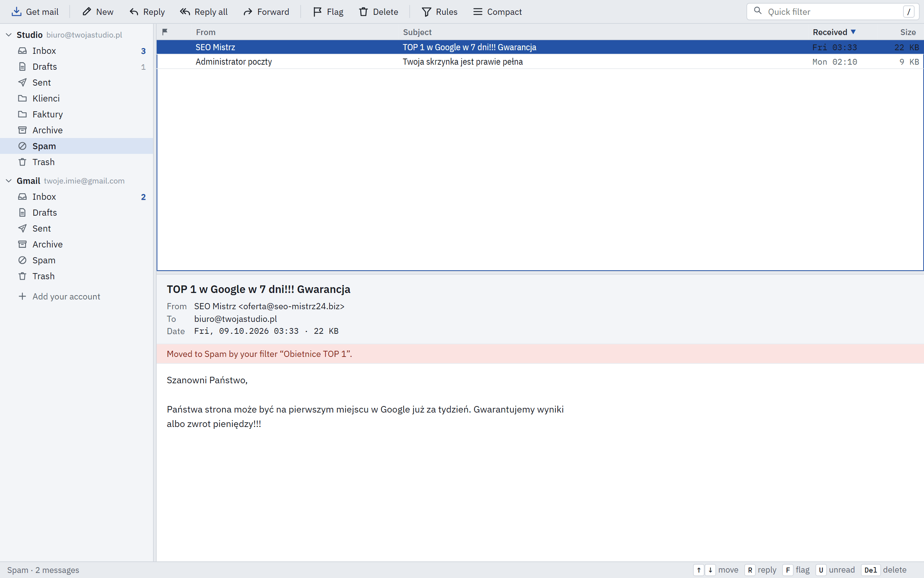
Task: Open Studio Trash folder
Action: point(77,162)
